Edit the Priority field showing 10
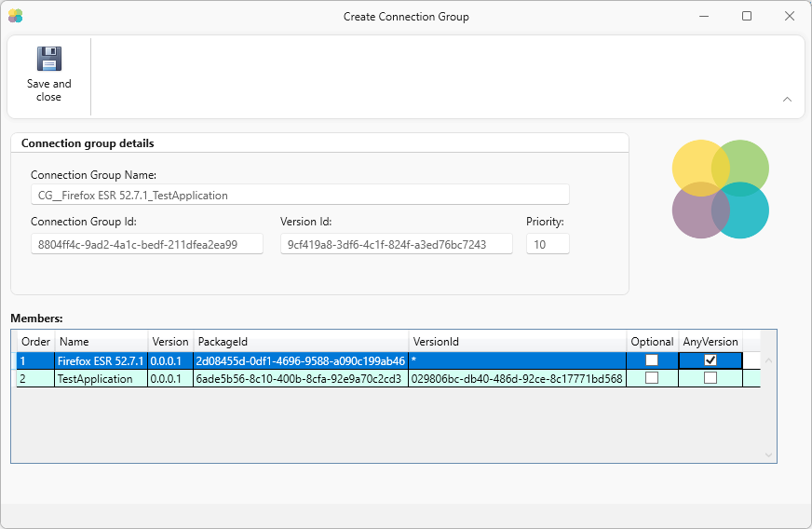The width and height of the screenshot is (812, 529). pyautogui.click(x=548, y=244)
